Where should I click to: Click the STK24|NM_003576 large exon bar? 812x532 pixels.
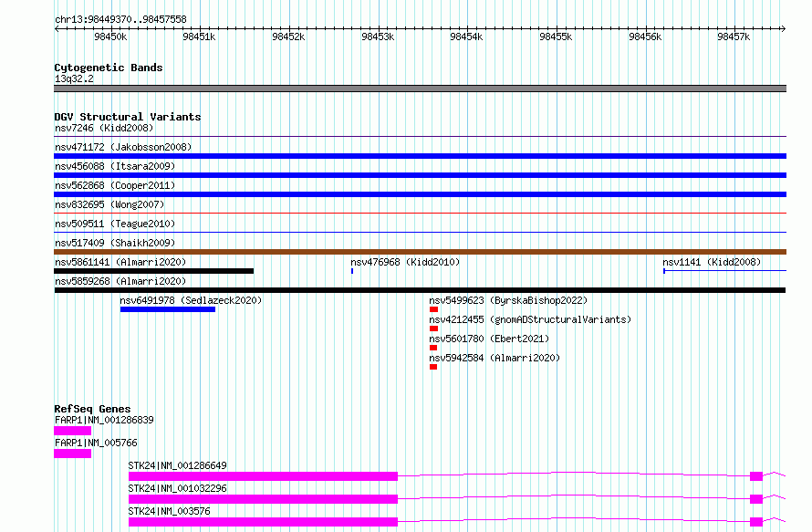click(x=263, y=522)
